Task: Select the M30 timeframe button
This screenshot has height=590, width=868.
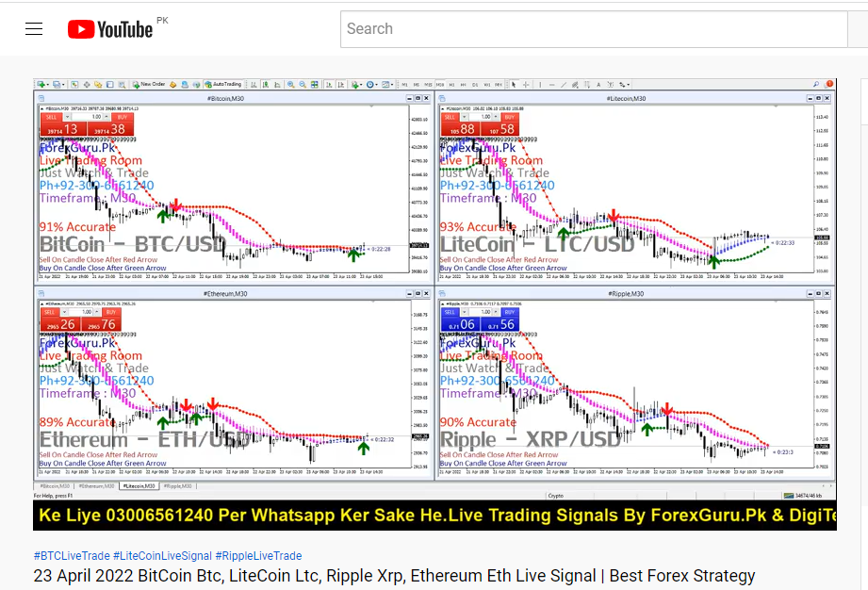Action: [x=439, y=85]
